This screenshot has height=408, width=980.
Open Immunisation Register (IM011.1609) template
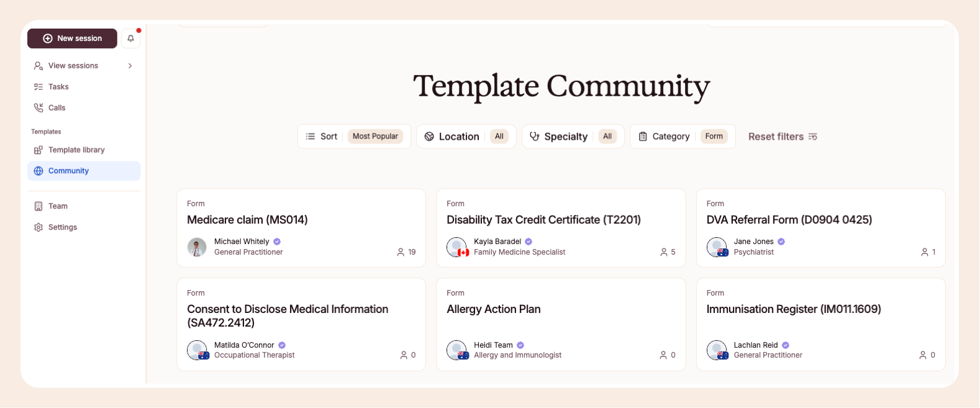[x=821, y=324]
